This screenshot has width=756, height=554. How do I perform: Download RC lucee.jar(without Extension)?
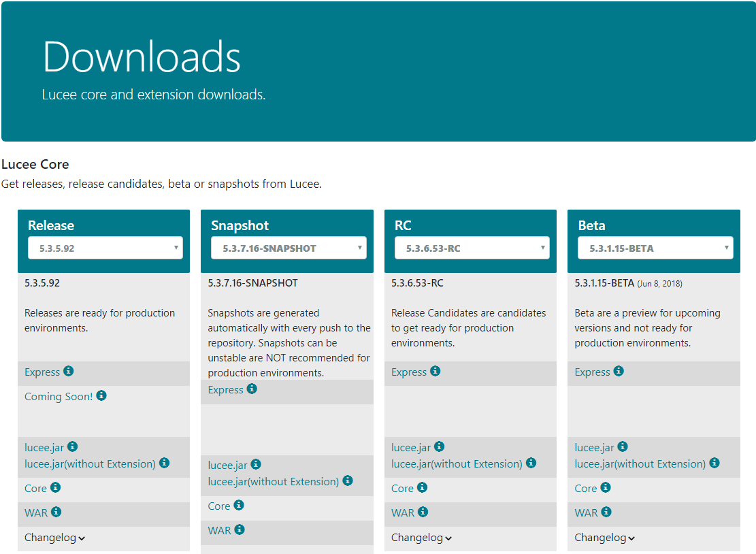coord(457,464)
